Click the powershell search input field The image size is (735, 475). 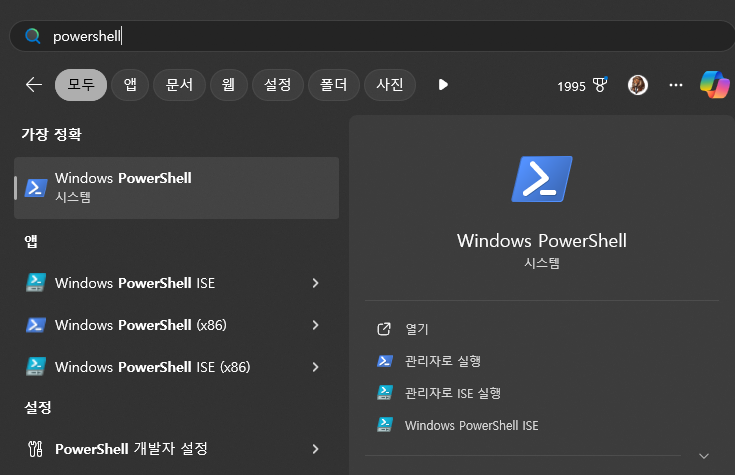373,36
